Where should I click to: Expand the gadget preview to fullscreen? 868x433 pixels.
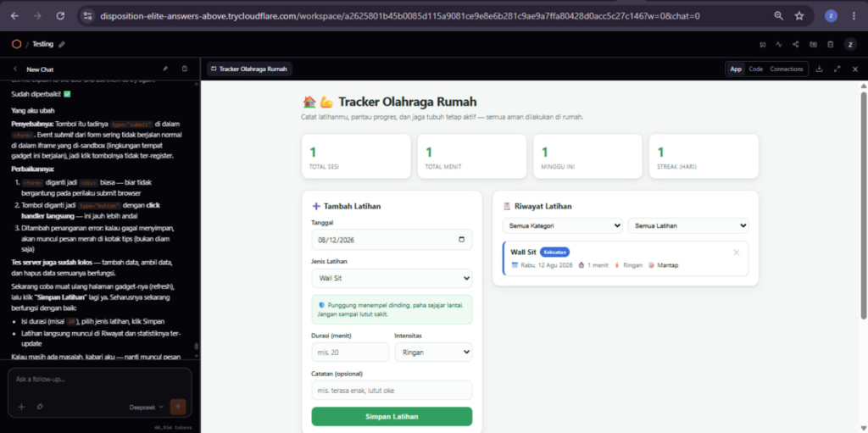tap(837, 69)
